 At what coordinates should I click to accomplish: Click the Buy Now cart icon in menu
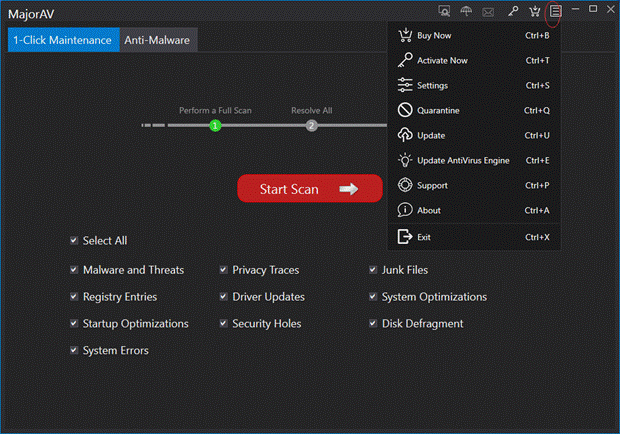(405, 35)
